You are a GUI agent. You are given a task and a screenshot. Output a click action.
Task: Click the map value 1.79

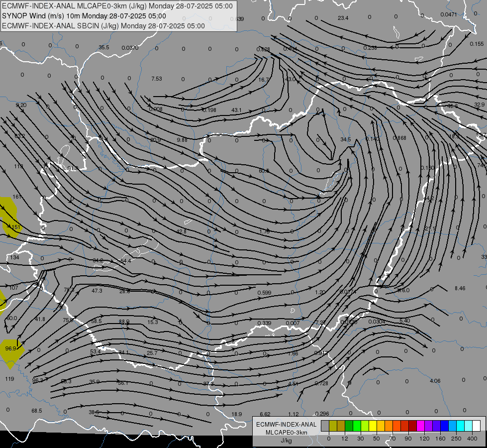click(x=265, y=231)
